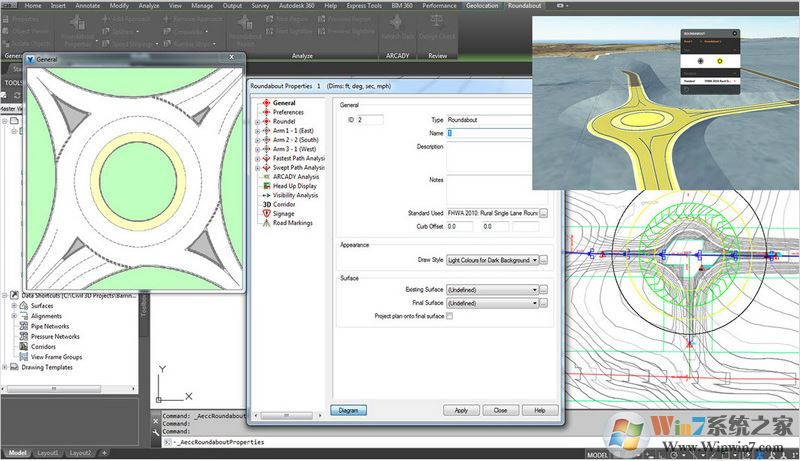Switch to the Layout1 tab
Screen dimensions: 800x461
pos(49,453)
